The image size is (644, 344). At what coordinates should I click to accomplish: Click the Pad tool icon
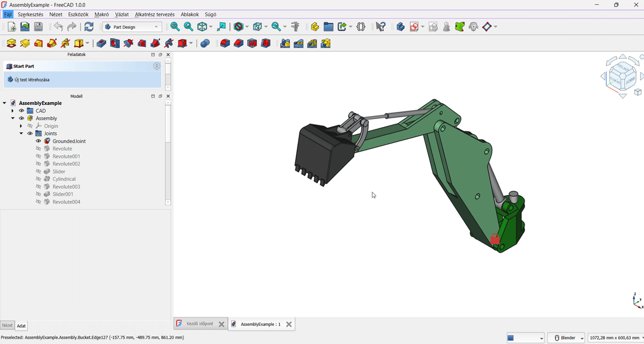click(11, 43)
